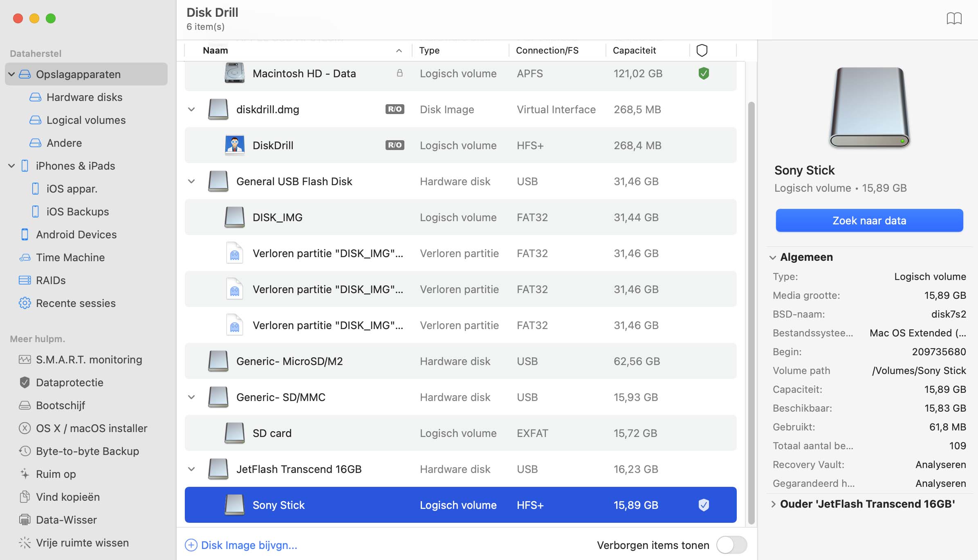Click the Zoek naar data button
The image size is (978, 560).
[869, 221]
